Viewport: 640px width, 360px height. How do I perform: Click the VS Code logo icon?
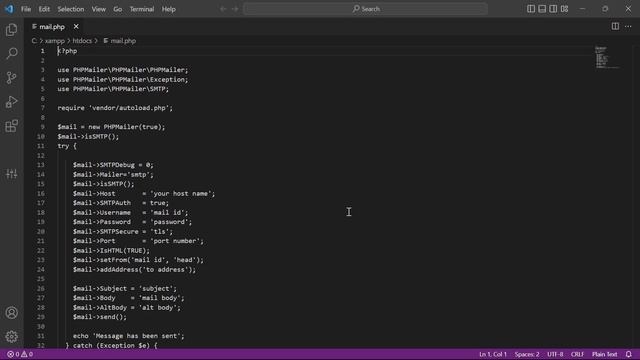point(9,9)
